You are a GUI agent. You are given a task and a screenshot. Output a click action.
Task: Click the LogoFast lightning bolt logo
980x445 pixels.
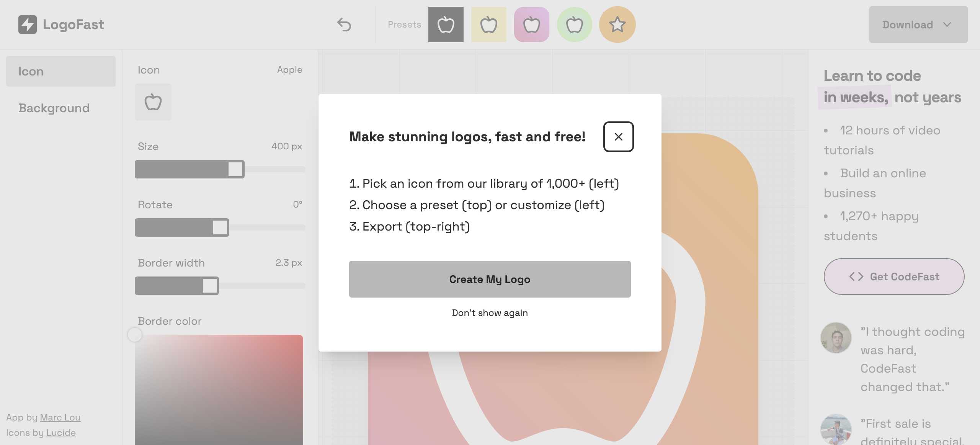[x=28, y=25]
